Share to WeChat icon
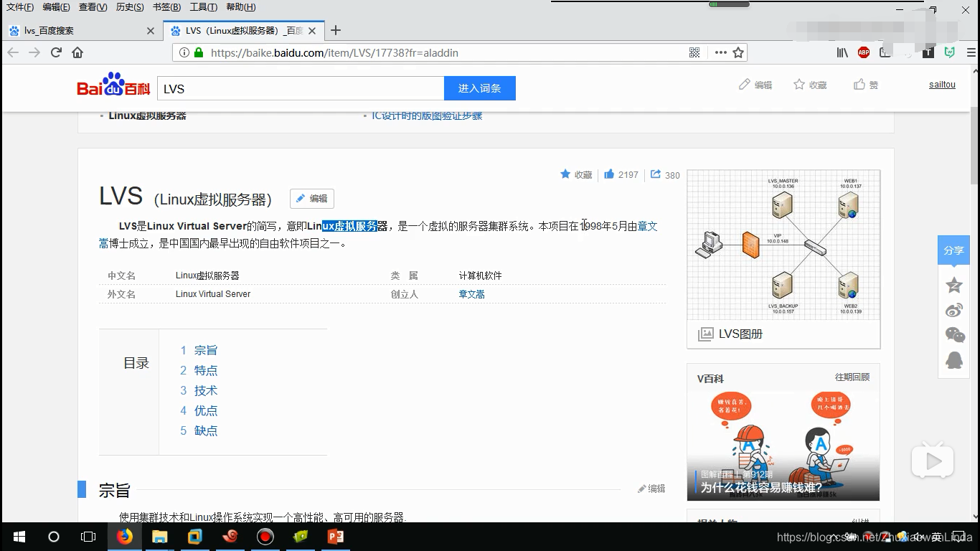 point(954,334)
